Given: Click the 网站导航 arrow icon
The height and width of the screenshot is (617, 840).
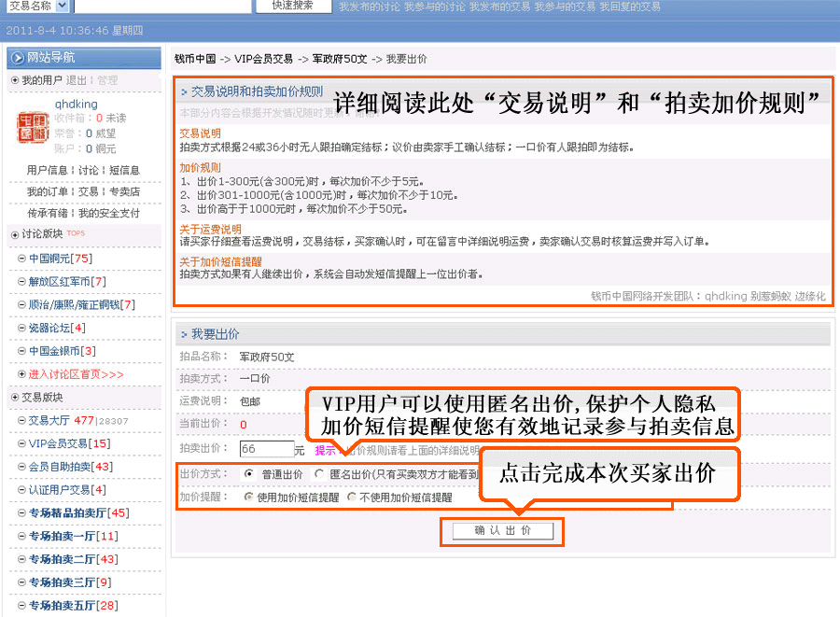Looking at the screenshot, I should 18,58.
